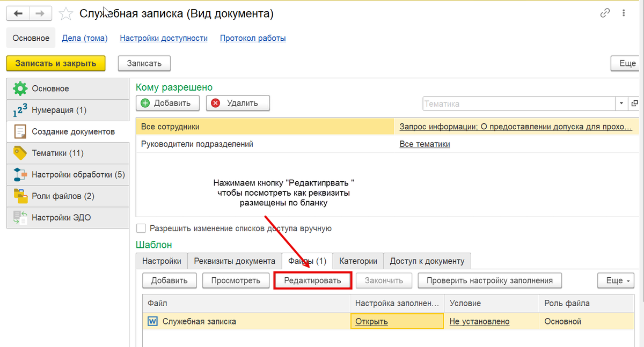Viewport: 644px width, 347px height.
Task: Click Проверить настройку заполнения button
Action: tap(490, 280)
